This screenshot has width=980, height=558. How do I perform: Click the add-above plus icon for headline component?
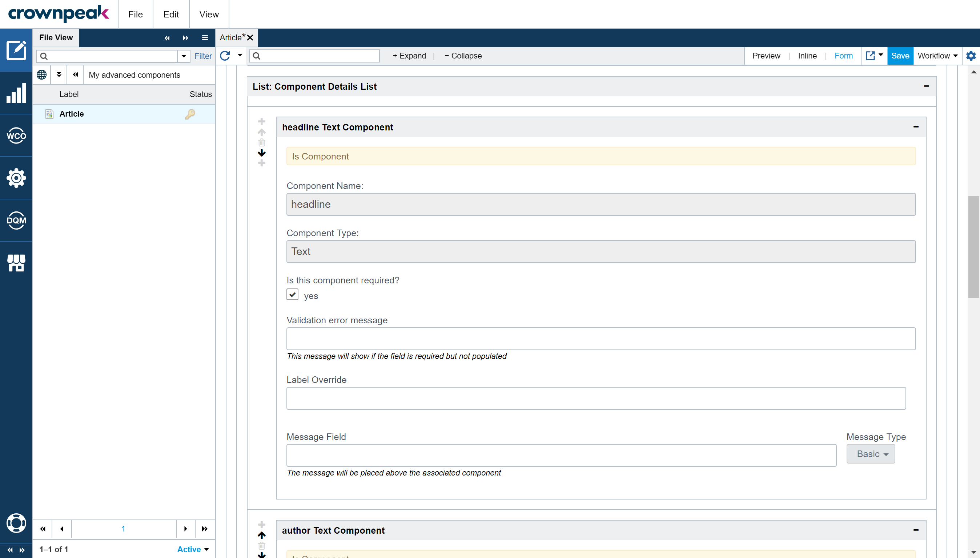[261, 121]
